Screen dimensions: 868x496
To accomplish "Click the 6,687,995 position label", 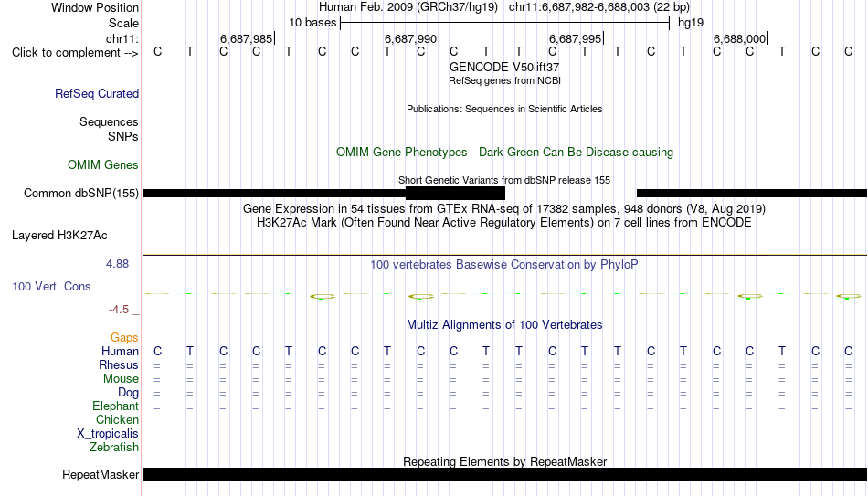I will (575, 38).
